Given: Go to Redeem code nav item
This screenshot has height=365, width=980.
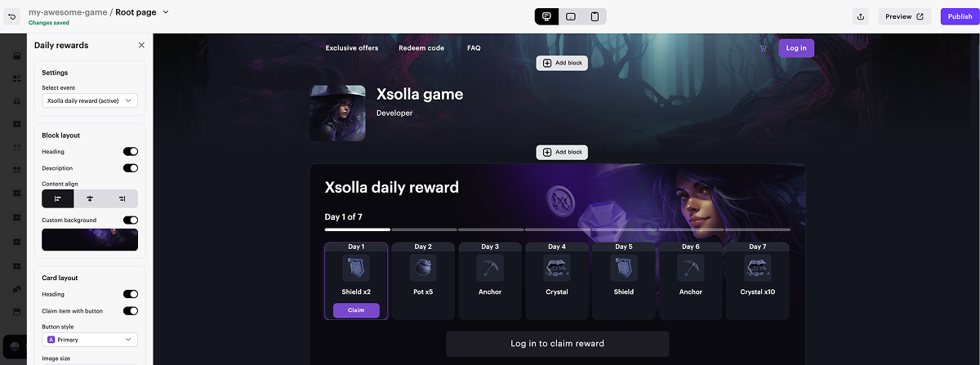Looking at the screenshot, I should (421, 48).
